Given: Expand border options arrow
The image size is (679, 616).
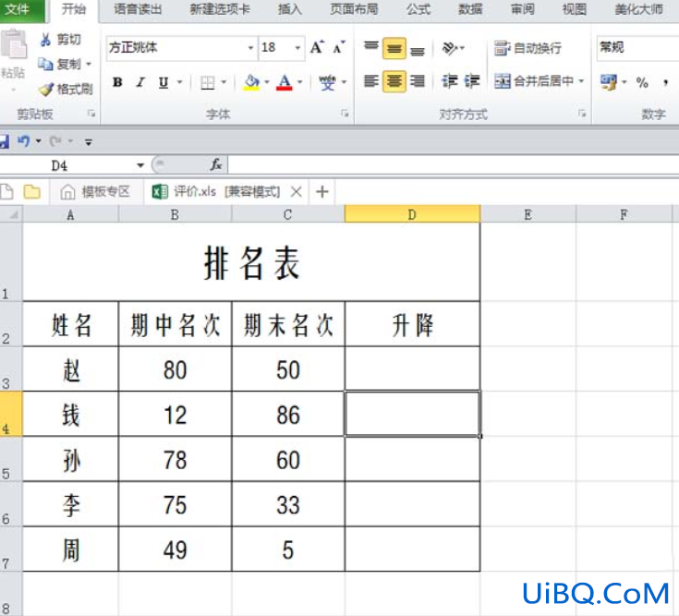Looking at the screenshot, I should [224, 82].
